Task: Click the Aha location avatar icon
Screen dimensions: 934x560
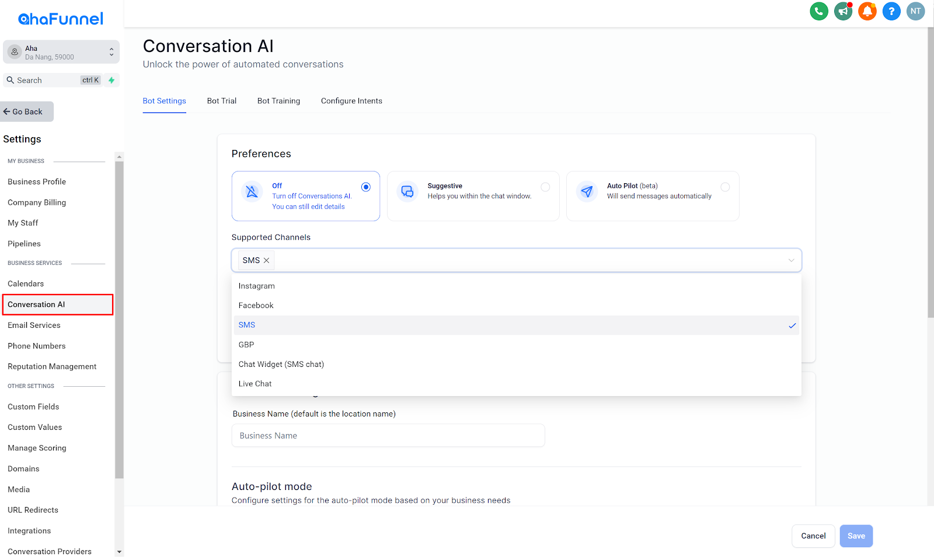Action: (15, 52)
